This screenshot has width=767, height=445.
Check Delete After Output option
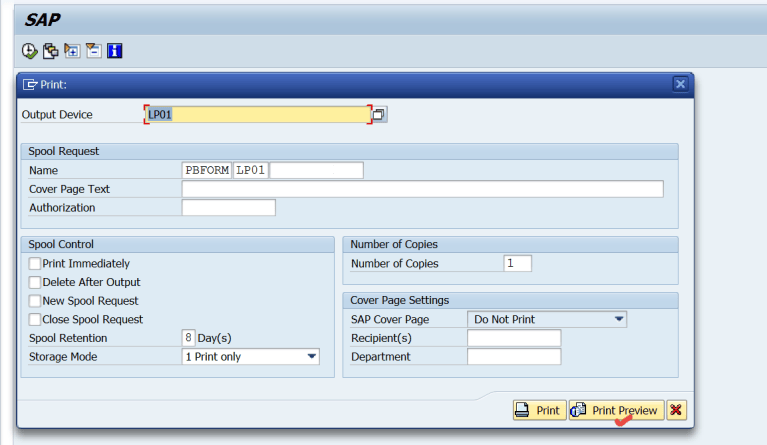pyautogui.click(x=35, y=282)
